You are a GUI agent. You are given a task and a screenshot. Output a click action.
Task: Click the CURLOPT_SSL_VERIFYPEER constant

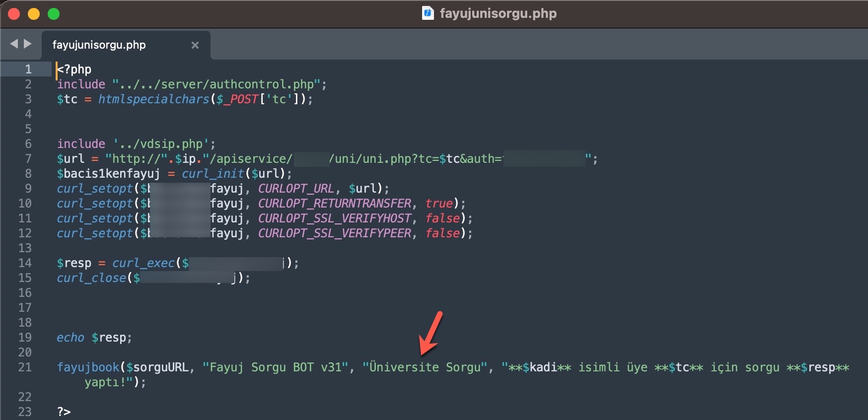point(334,233)
